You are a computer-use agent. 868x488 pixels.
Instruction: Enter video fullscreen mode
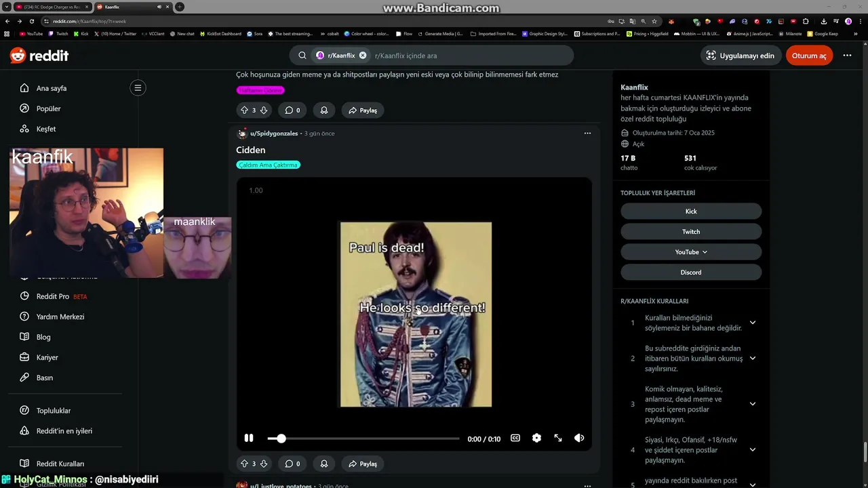click(x=558, y=439)
